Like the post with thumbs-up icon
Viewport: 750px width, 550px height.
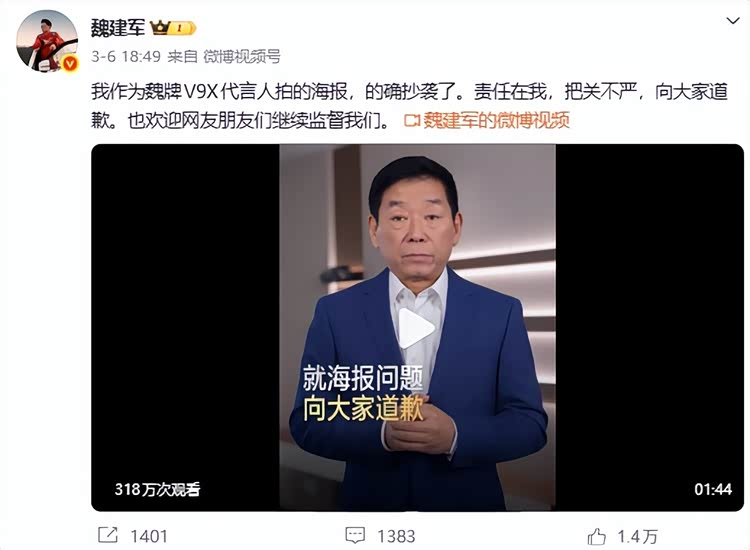click(596, 536)
